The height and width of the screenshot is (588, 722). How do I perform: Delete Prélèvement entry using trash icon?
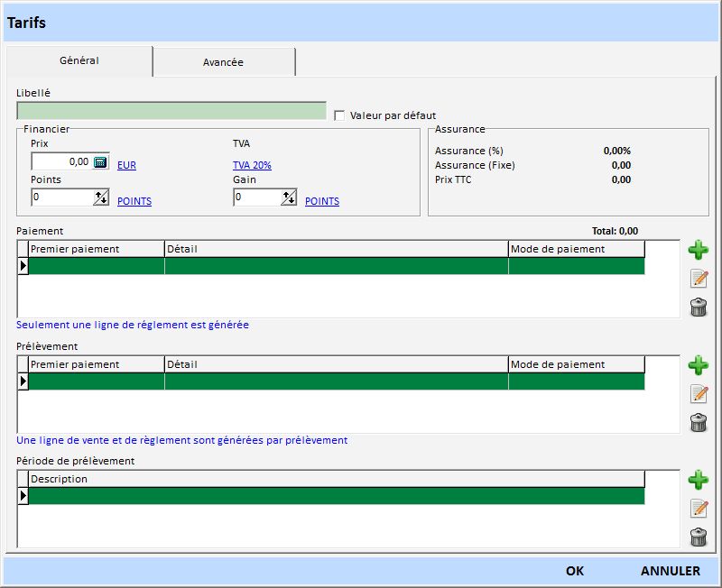(x=698, y=422)
